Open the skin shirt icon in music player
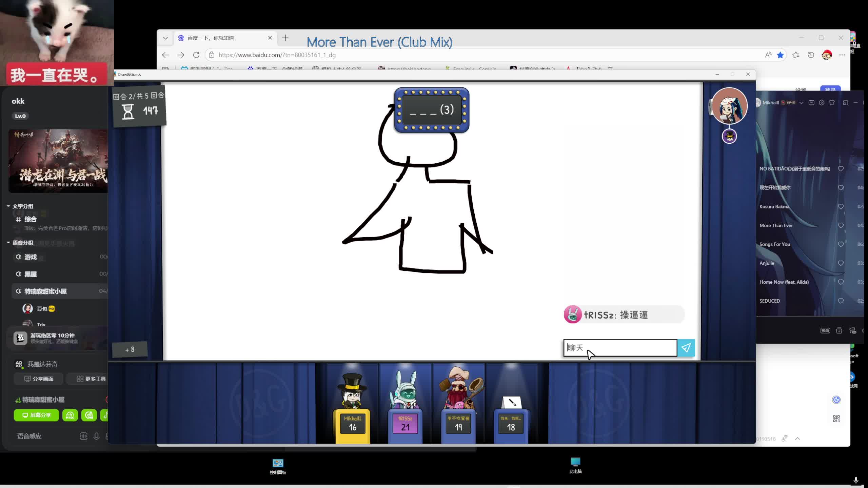Viewport: 868px width, 488px height. [x=832, y=103]
